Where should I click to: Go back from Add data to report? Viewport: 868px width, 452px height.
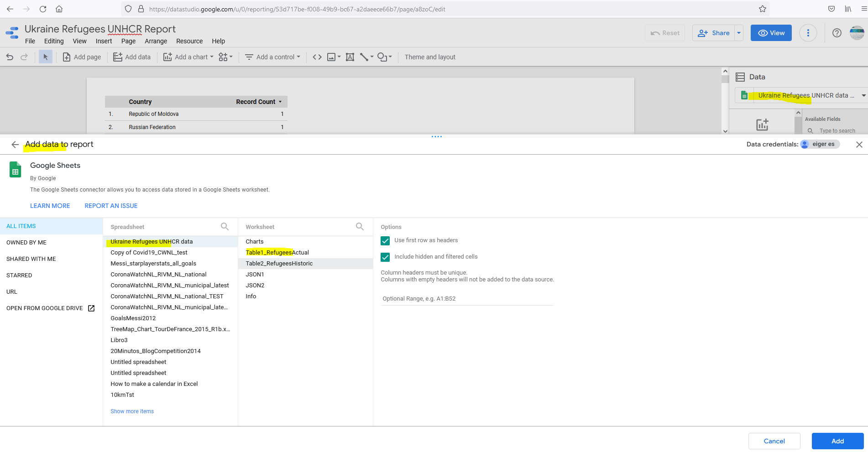click(15, 145)
